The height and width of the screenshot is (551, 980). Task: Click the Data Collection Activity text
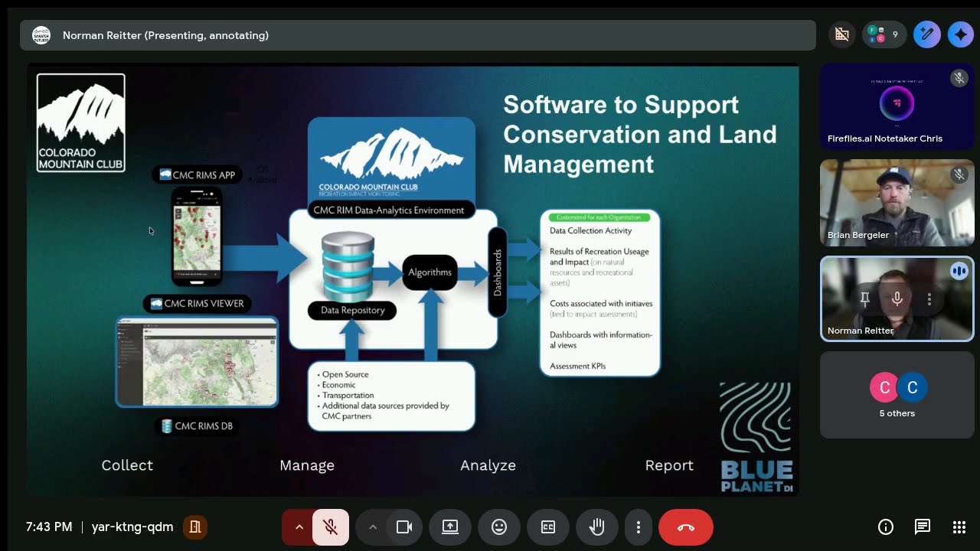click(x=591, y=231)
